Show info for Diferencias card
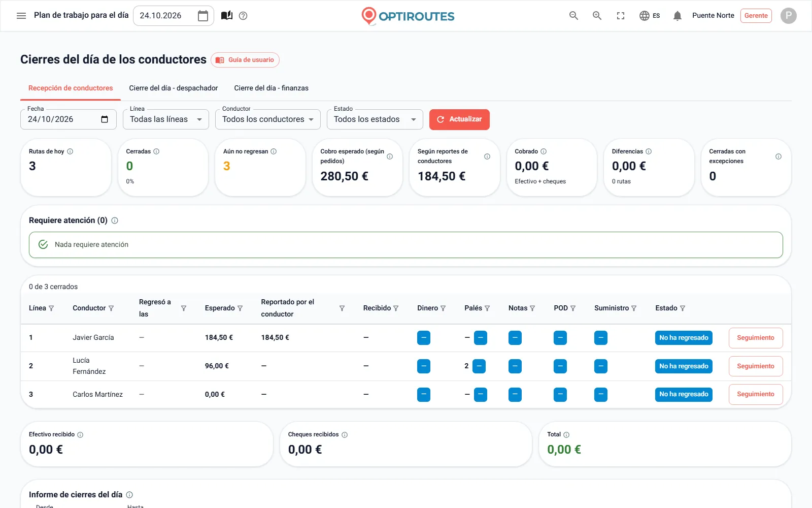 point(649,151)
